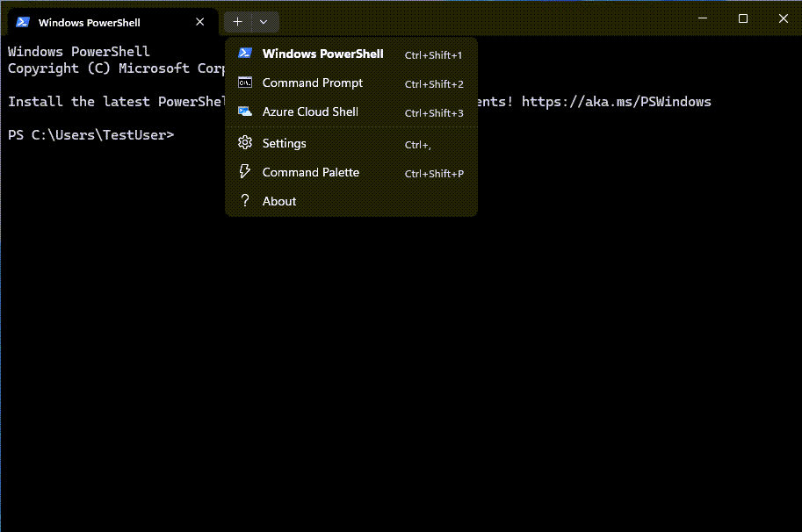Click the Copyright (C) Microsoft line
Viewport: 802px width, 532px height.
point(116,68)
